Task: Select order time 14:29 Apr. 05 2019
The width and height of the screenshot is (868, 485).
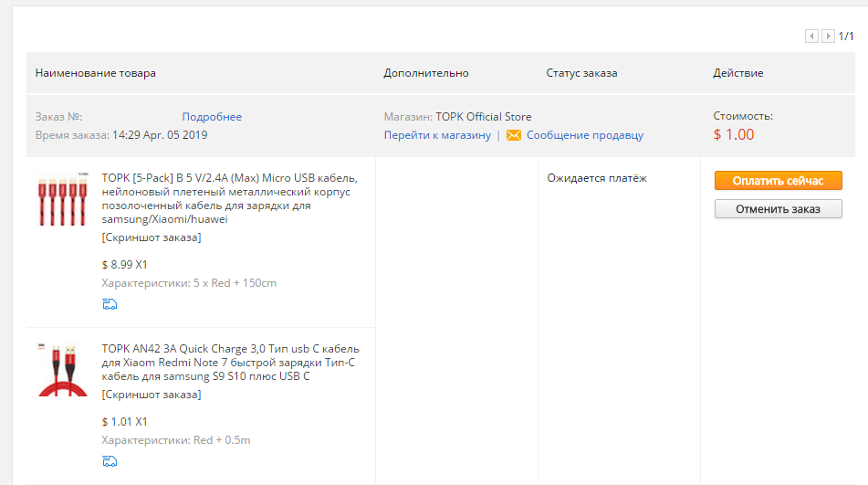Action: coord(160,135)
